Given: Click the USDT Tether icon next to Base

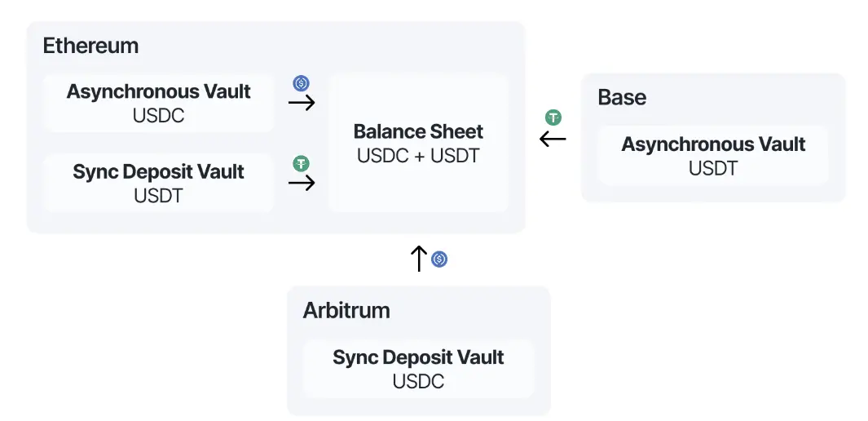Looking at the screenshot, I should coord(553,117).
